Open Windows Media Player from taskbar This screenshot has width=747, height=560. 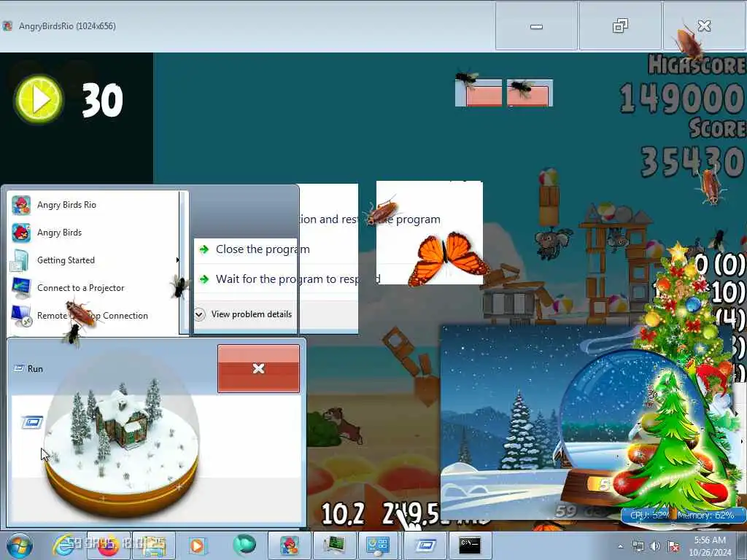[197, 545]
